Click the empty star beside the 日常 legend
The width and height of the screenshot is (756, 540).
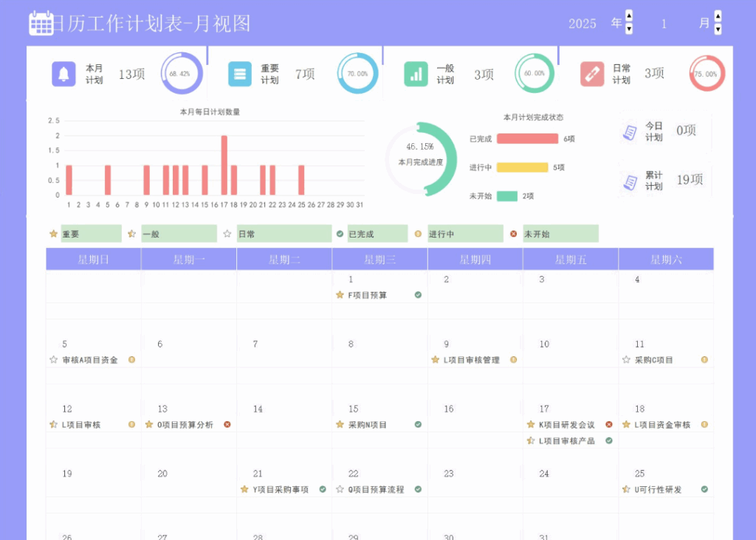click(227, 234)
